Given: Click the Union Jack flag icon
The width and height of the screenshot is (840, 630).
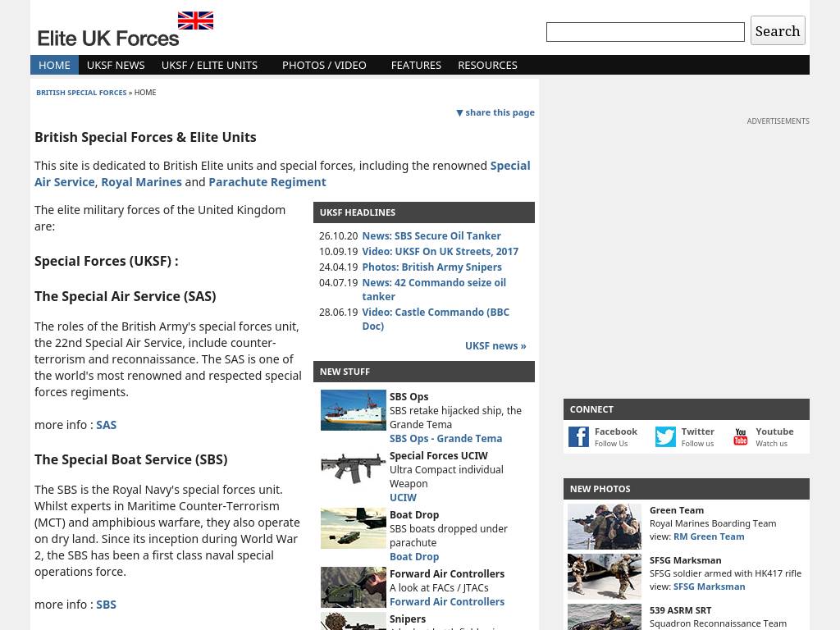Looking at the screenshot, I should pyautogui.click(x=195, y=21).
